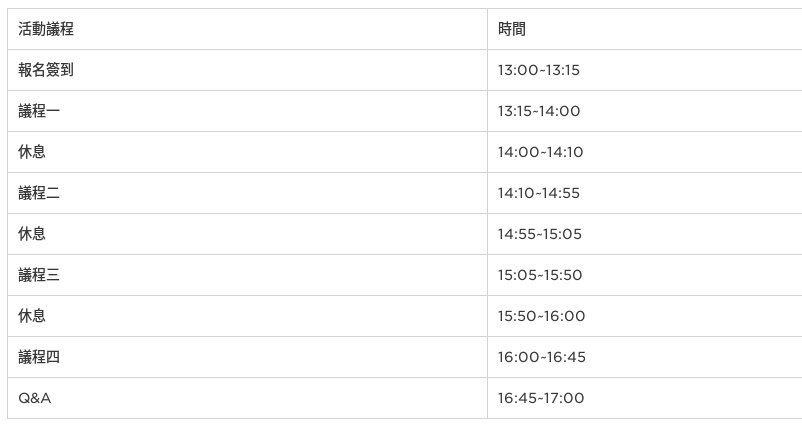Screen dimensions: 802x434
Task: Select the 報名簽到 row label
Action: pyautogui.click(x=46, y=70)
